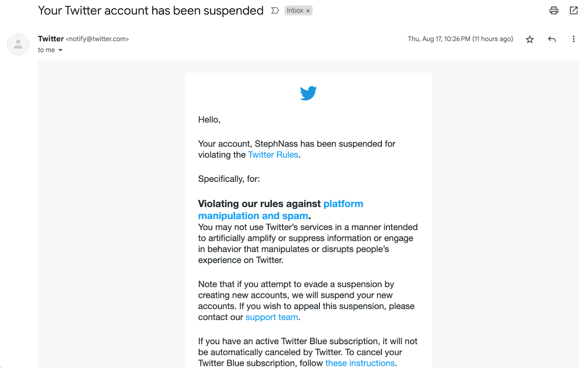Screen dimensions: 588x368
Task: Star this suspension email
Action: 529,39
